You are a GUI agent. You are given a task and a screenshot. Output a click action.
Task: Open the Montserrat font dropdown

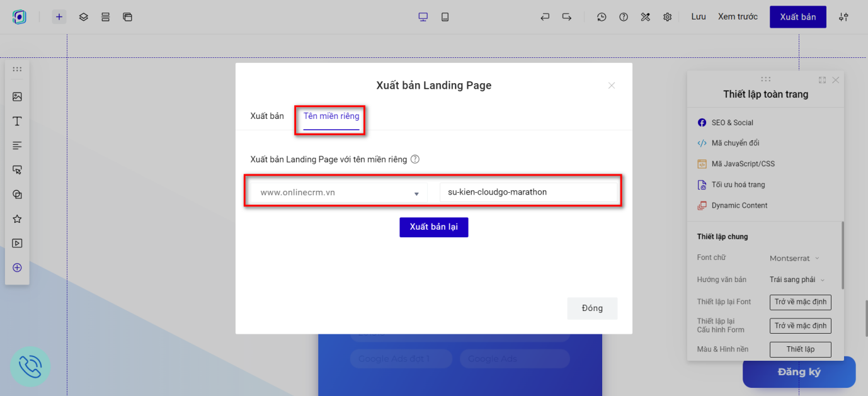(x=794, y=258)
